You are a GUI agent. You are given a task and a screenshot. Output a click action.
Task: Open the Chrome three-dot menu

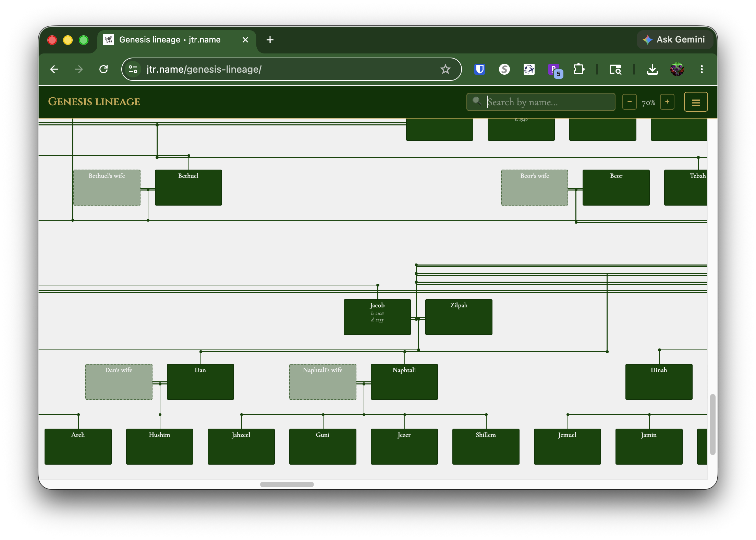coord(702,70)
